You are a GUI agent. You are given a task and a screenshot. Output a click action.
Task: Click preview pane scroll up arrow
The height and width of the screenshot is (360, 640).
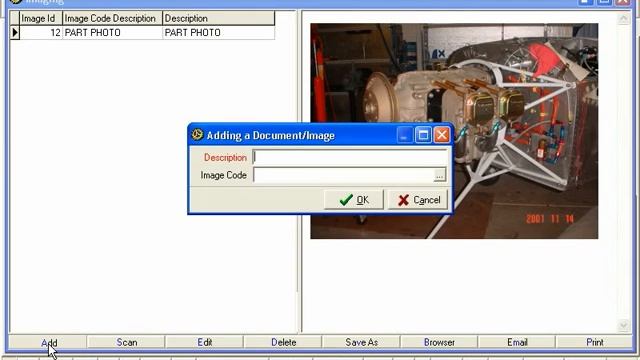[x=623, y=19]
